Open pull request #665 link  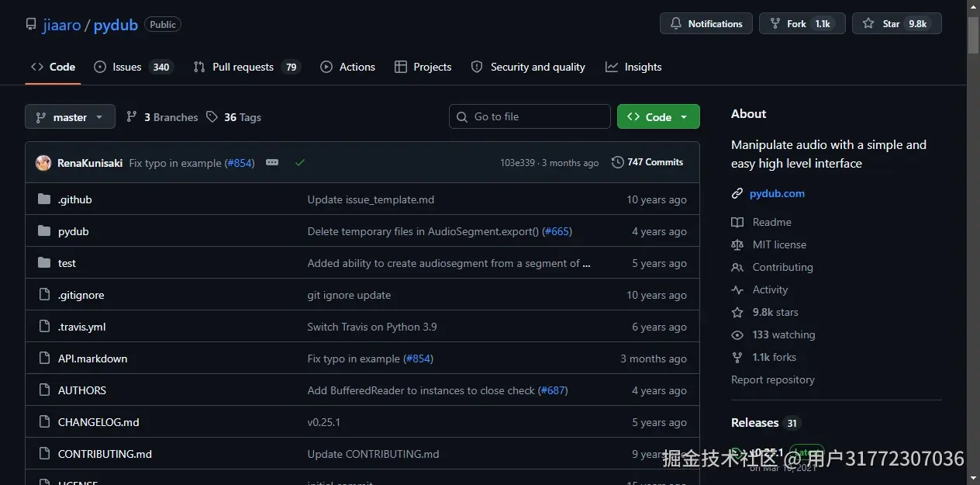pos(557,231)
